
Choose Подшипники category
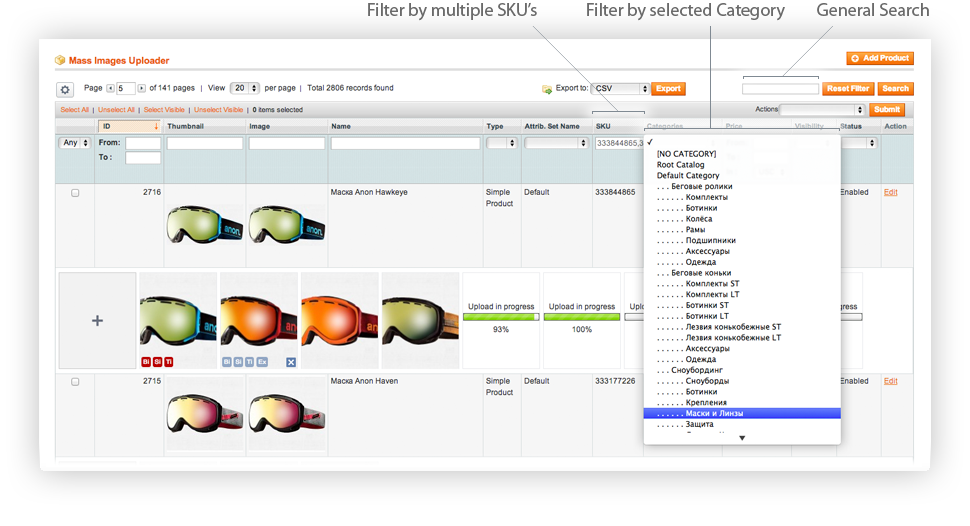click(710, 240)
